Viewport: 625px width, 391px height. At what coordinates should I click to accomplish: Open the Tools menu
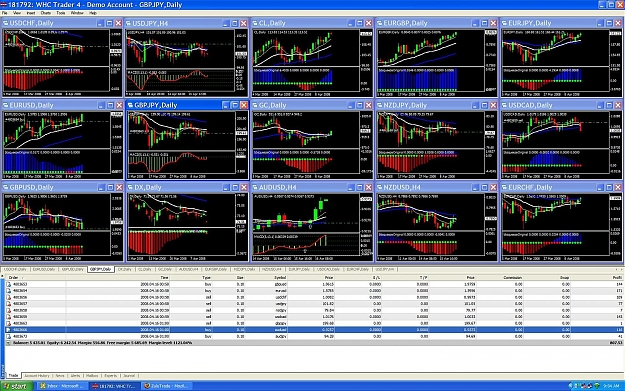tap(61, 13)
